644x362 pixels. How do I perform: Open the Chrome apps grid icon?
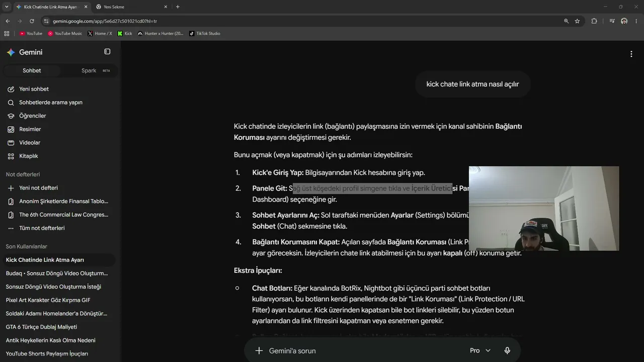7,34
